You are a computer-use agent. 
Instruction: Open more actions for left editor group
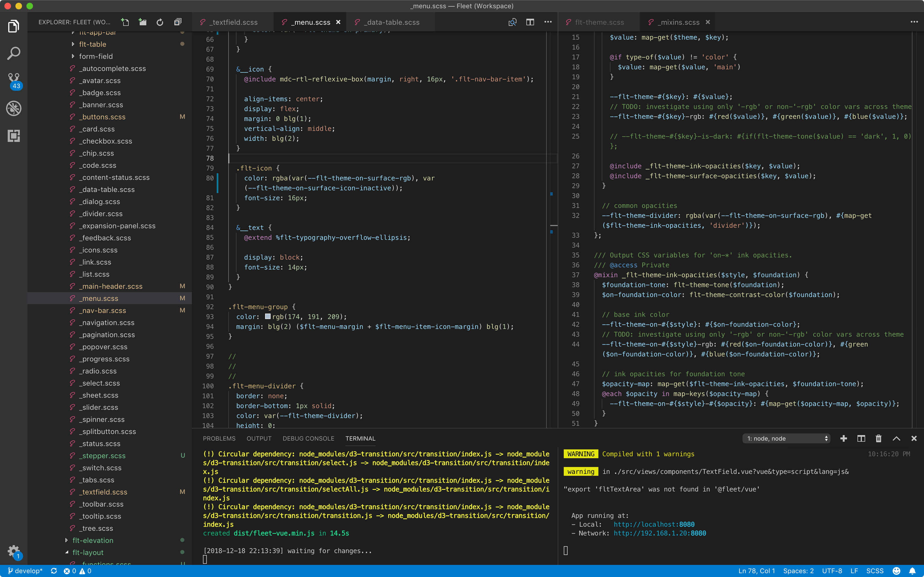coord(548,22)
